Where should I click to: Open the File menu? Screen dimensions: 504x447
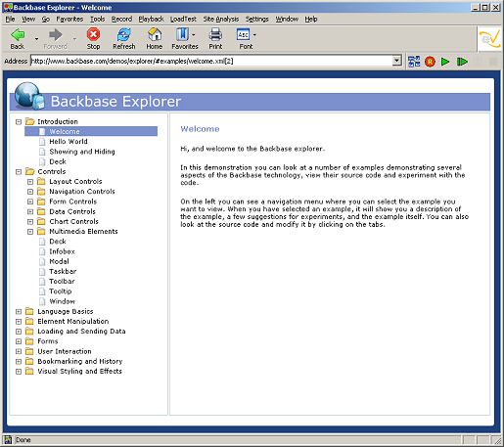pos(10,19)
